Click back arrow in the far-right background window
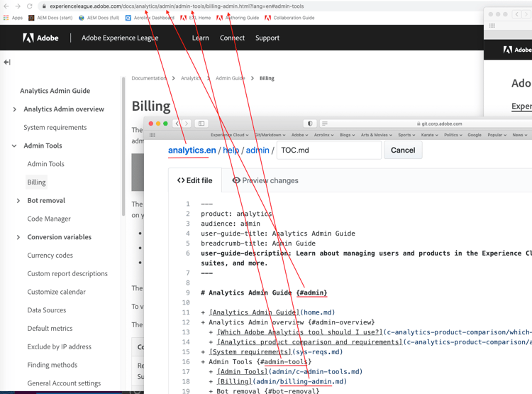Image resolution: width=532 pixels, height=394 pixels. (516, 14)
